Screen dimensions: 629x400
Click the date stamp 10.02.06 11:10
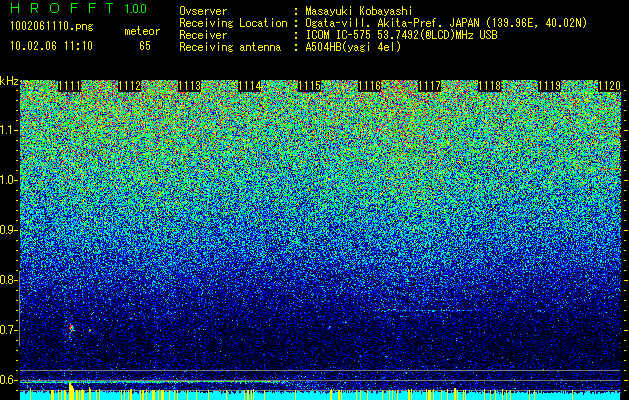[x=51, y=45]
